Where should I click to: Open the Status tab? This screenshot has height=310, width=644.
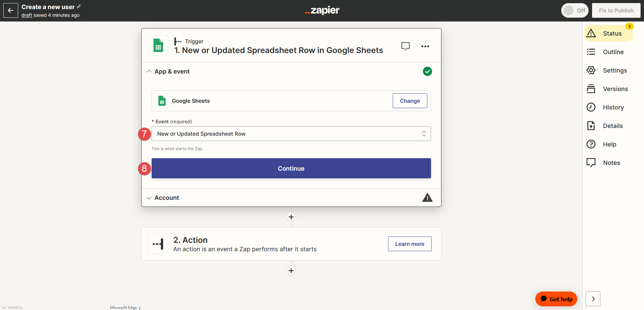(x=608, y=33)
